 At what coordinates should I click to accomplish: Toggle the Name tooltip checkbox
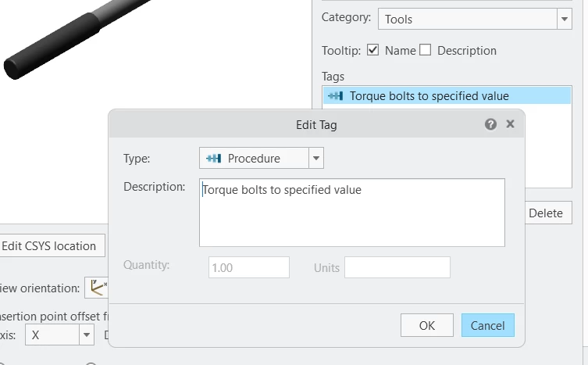(373, 51)
